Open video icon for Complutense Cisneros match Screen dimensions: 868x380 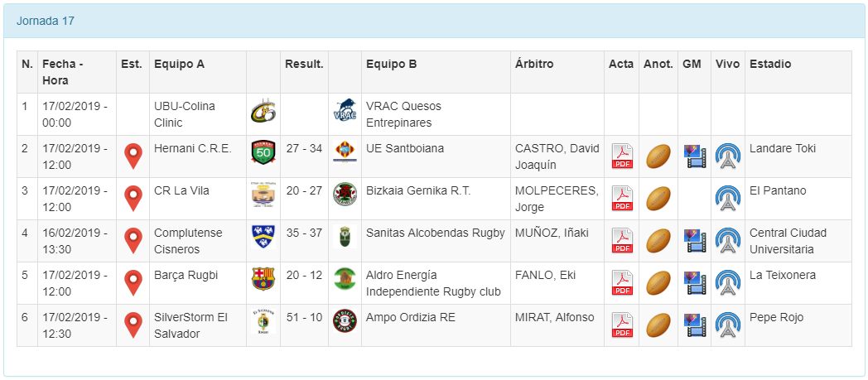(694, 240)
